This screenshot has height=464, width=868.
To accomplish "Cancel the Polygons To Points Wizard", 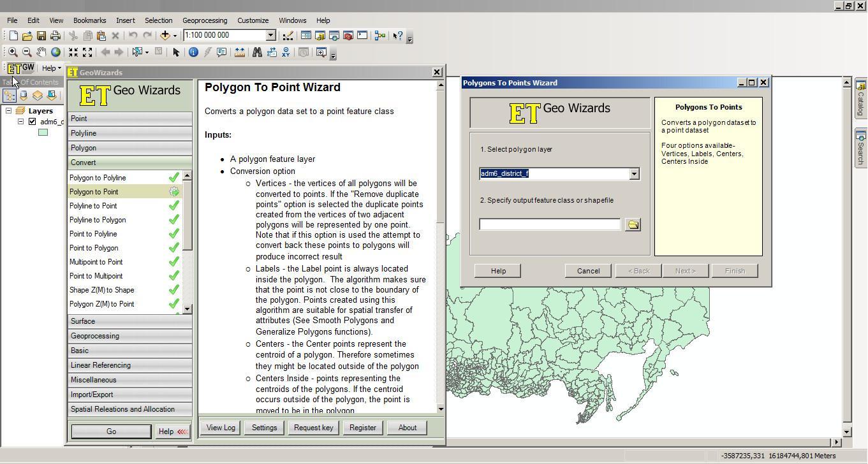I will pyautogui.click(x=588, y=271).
